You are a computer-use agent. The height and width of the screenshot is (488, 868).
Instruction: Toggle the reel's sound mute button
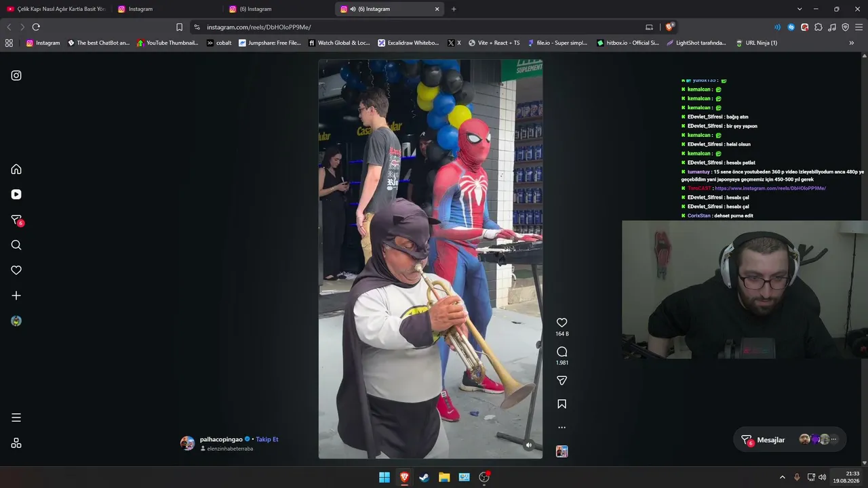click(529, 445)
